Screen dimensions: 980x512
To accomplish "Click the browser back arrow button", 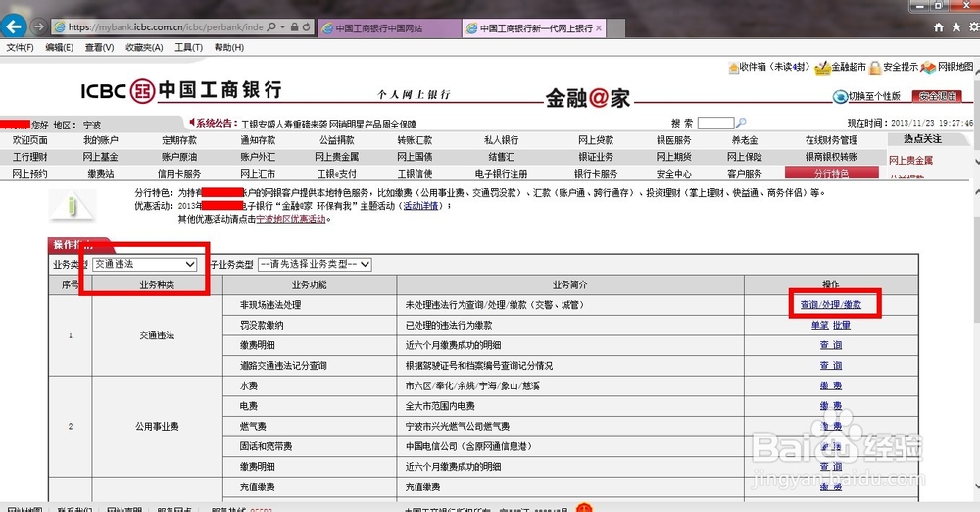I will click(13, 26).
